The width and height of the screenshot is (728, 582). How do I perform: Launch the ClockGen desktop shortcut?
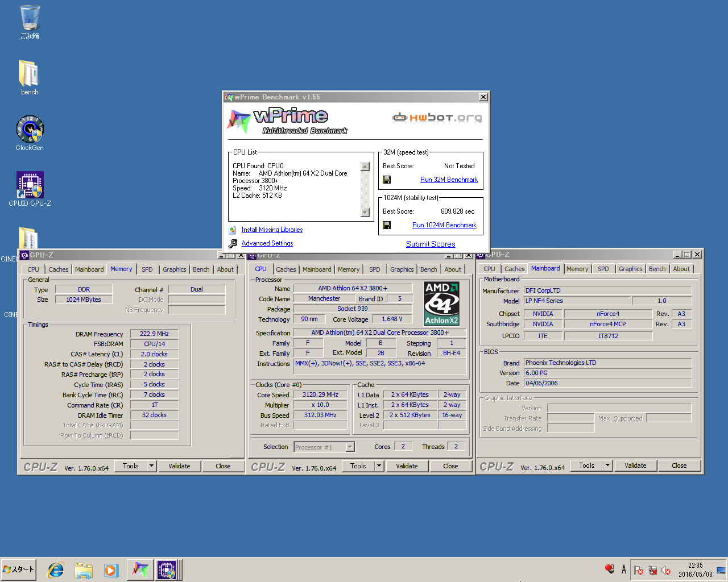point(30,133)
